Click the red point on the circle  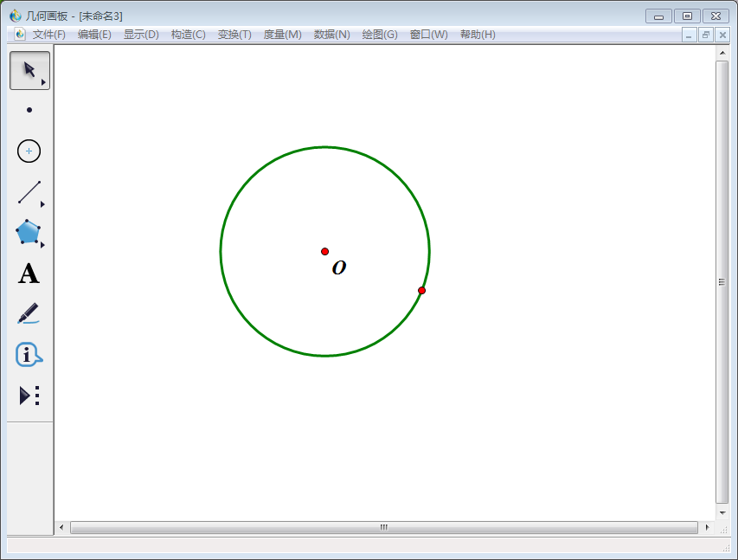pos(421,290)
